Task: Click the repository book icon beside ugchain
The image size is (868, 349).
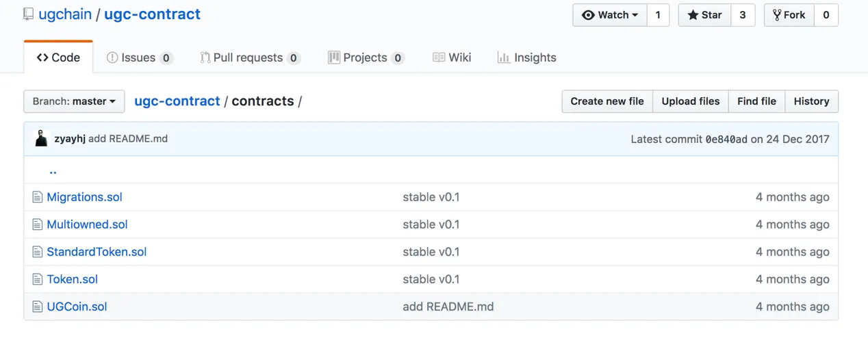Action: pos(28,14)
